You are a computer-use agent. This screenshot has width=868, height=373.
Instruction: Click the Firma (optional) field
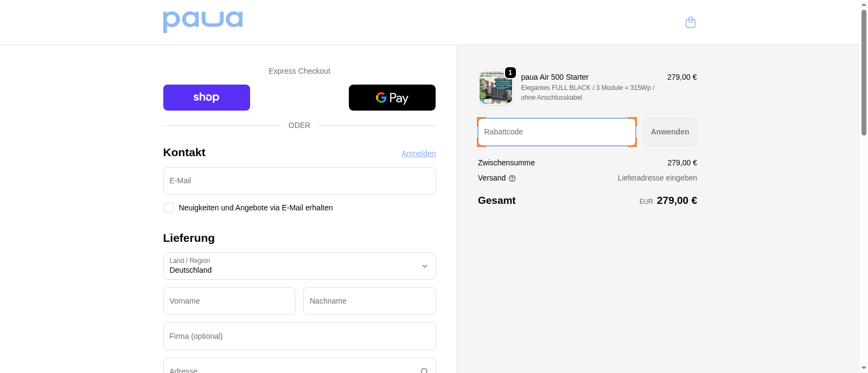pos(299,336)
